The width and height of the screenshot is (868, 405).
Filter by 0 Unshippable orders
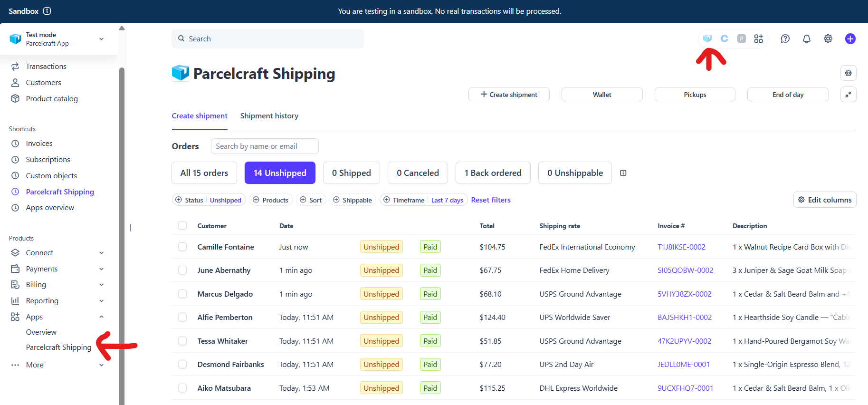[x=575, y=173]
